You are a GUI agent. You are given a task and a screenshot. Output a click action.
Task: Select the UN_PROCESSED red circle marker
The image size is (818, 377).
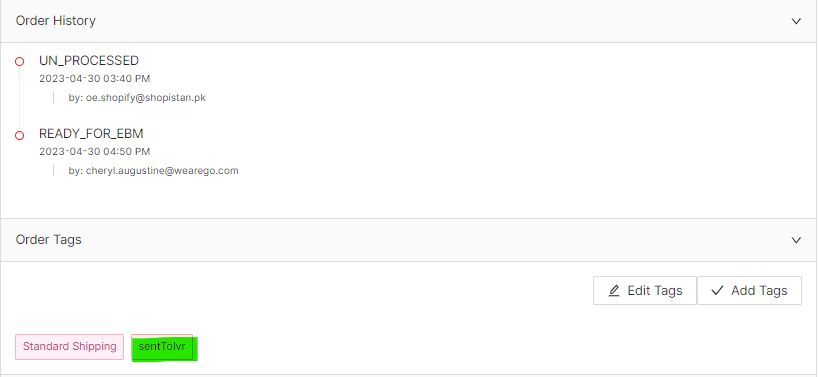pyautogui.click(x=19, y=62)
